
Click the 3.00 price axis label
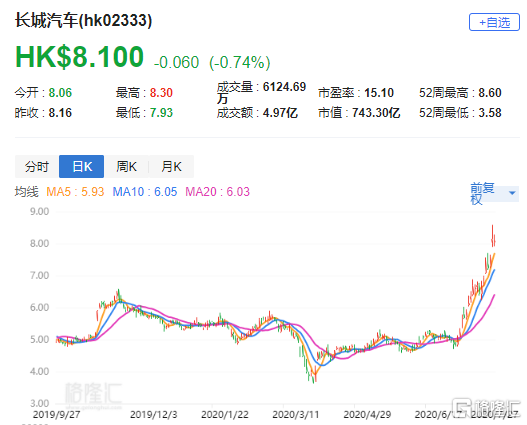(39, 403)
